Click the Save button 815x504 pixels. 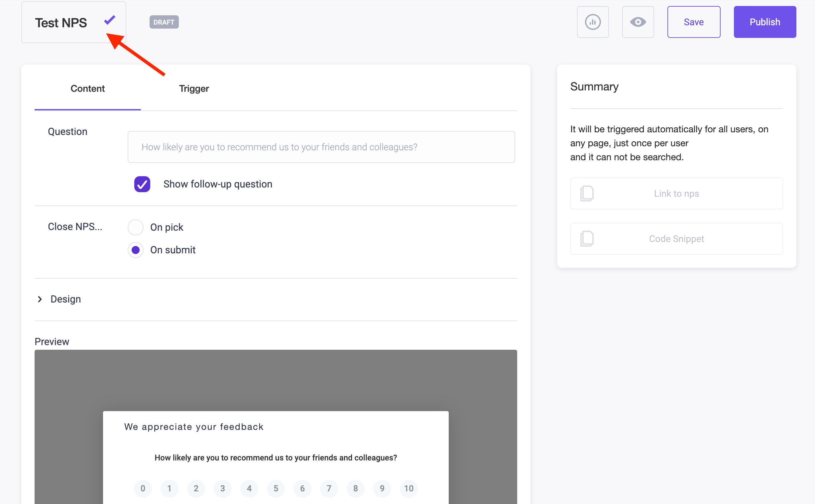point(694,22)
